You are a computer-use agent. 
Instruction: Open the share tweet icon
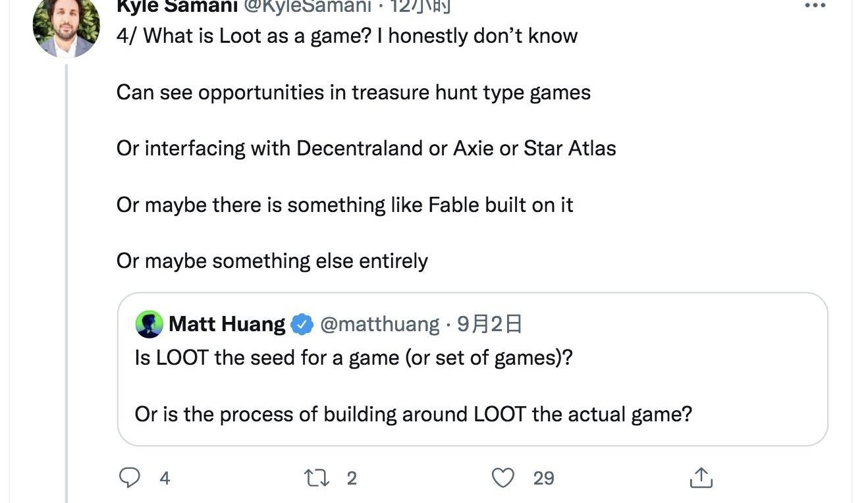click(x=701, y=478)
